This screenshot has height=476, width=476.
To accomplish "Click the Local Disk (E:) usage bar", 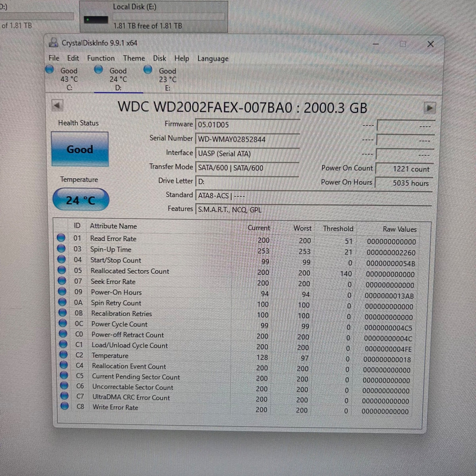I will pyautogui.click(x=169, y=16).
